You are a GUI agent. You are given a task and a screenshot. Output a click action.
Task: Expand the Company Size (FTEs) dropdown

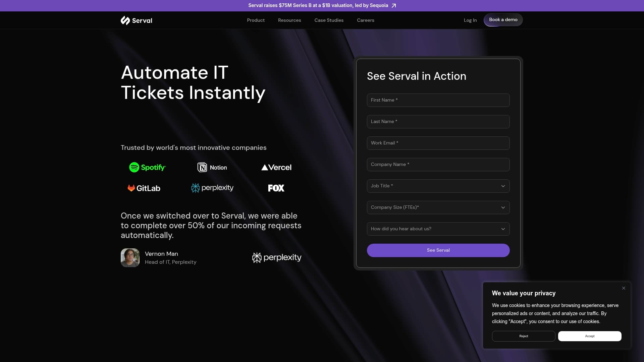[438, 207]
